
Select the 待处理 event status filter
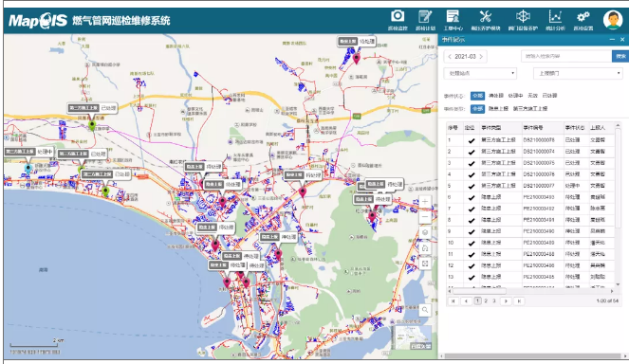pos(496,96)
